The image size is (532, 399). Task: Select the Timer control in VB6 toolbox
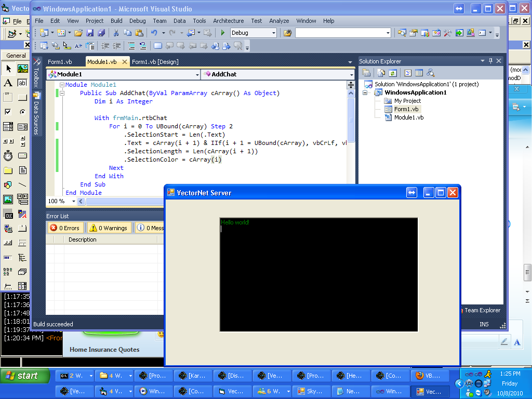point(8,156)
